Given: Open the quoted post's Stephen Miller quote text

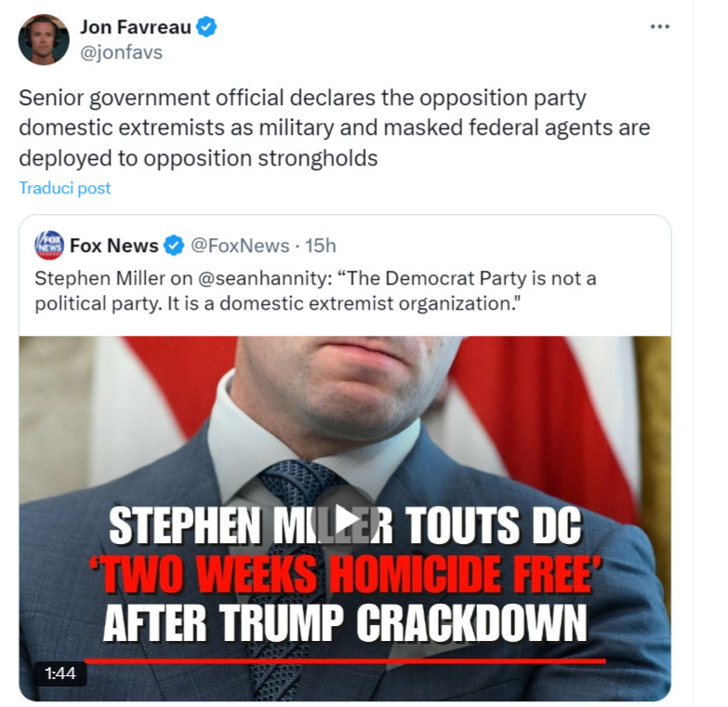Looking at the screenshot, I should [x=315, y=291].
